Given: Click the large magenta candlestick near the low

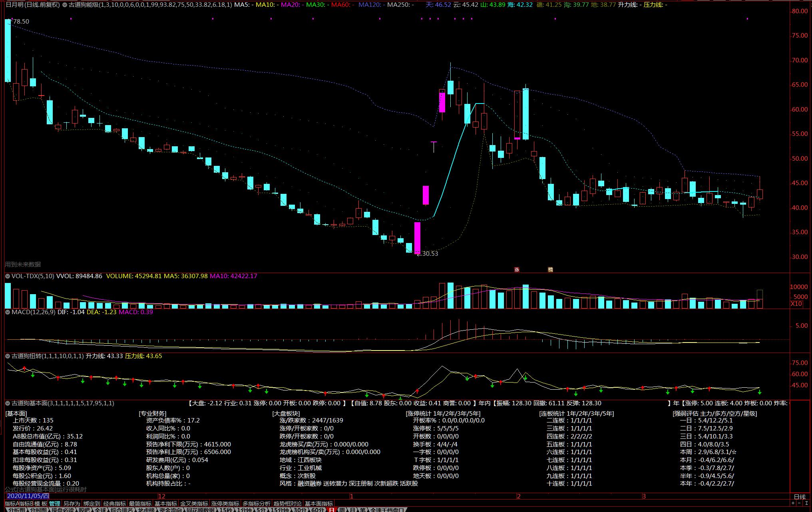Looking at the screenshot, I should [417, 238].
